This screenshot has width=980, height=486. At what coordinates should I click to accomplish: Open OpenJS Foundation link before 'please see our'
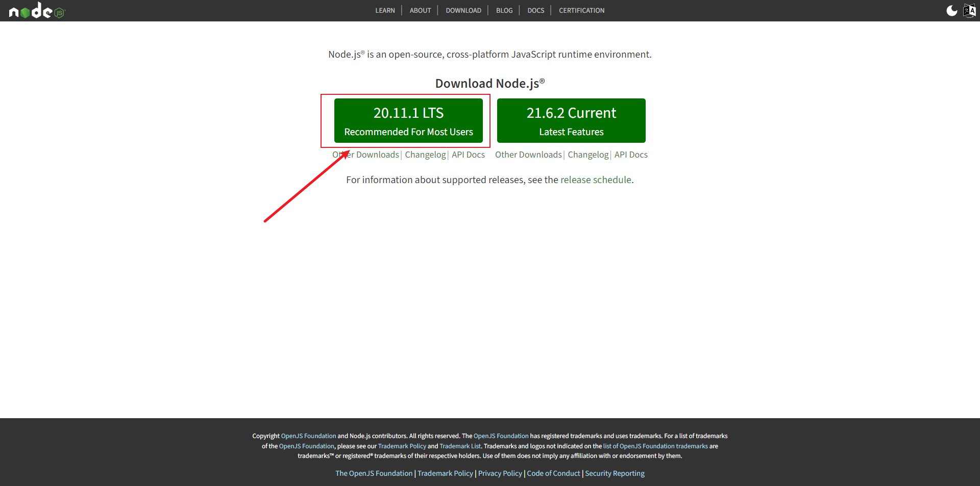pos(306,446)
